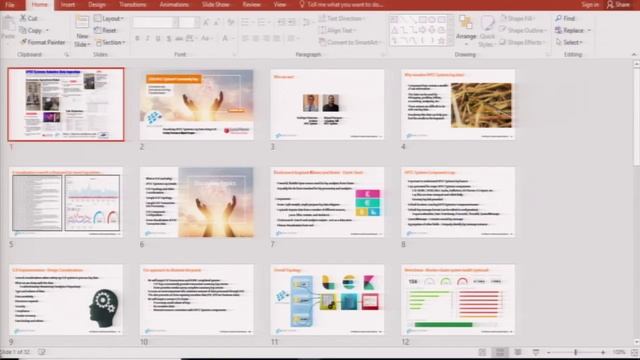Open the Section dropdown
The height and width of the screenshot is (360, 640).
click(110, 42)
